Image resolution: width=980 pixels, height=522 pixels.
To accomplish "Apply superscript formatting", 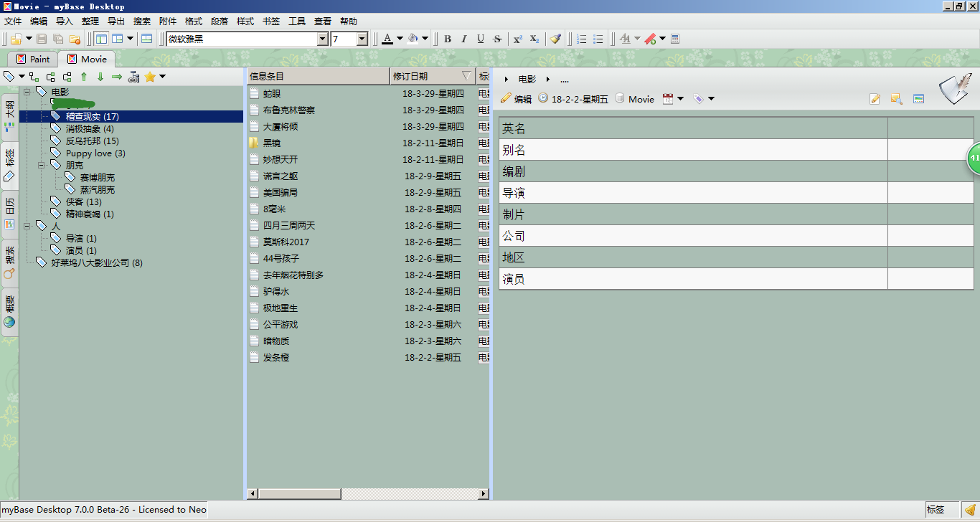I will [517, 39].
